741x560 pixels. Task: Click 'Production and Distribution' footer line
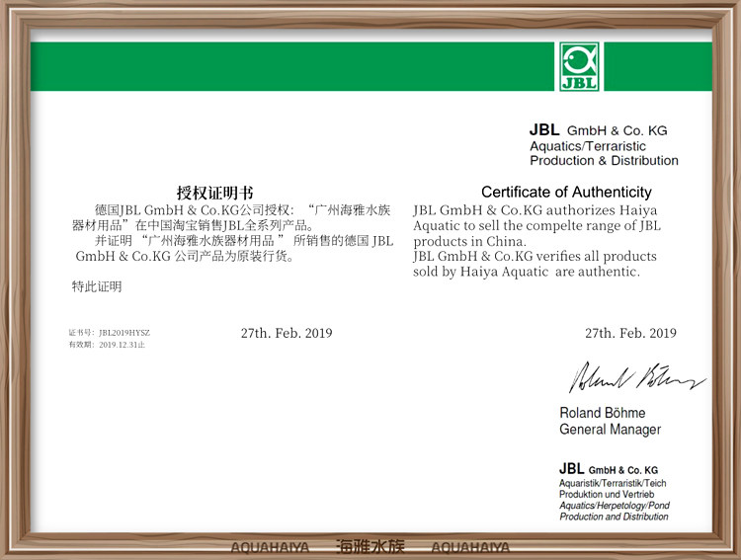(614, 517)
